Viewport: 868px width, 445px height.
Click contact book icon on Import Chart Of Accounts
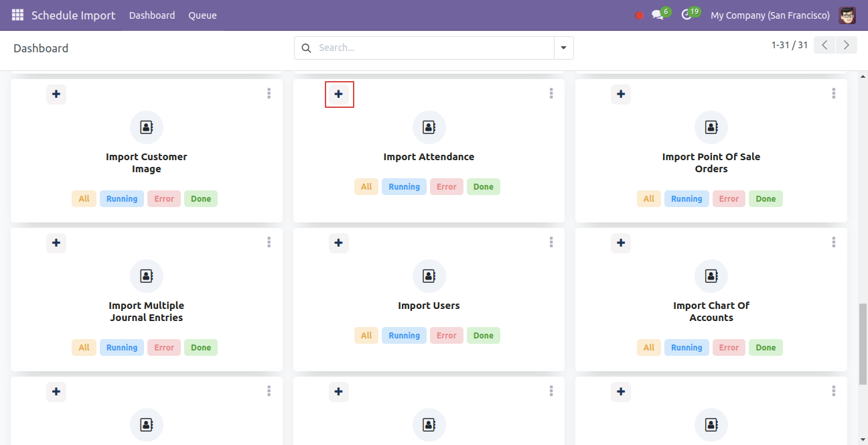[x=711, y=276]
